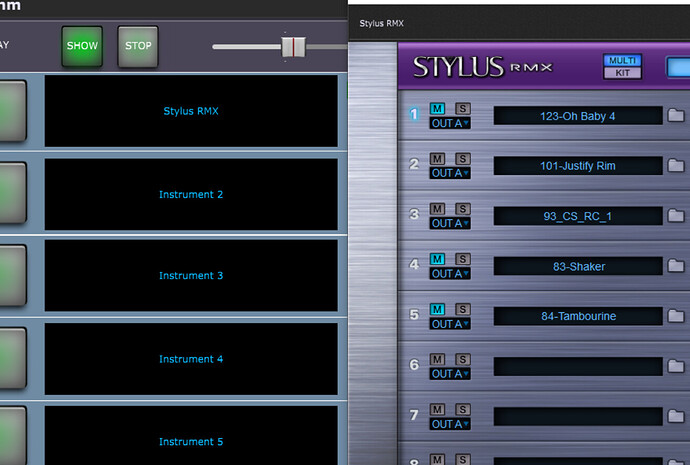The height and width of the screenshot is (465, 690).
Task: Adjust the horizontal slider next to STOP
Action: coord(294,47)
